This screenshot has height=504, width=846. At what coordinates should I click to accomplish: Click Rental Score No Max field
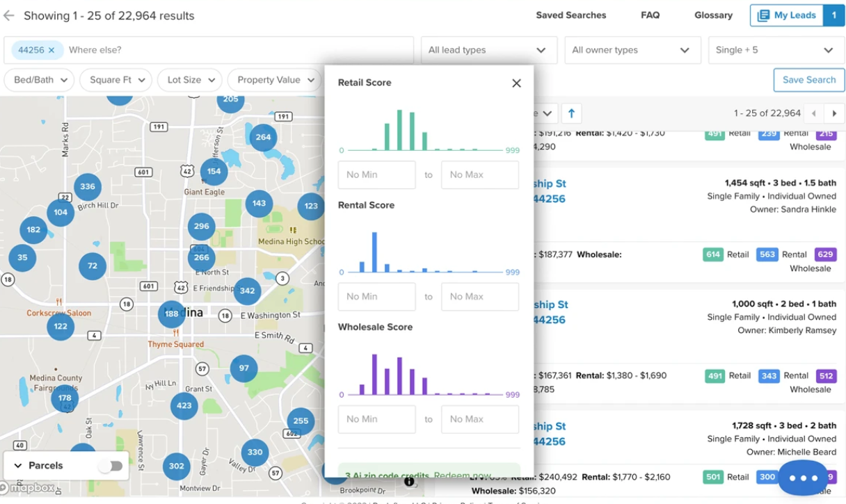(x=480, y=297)
